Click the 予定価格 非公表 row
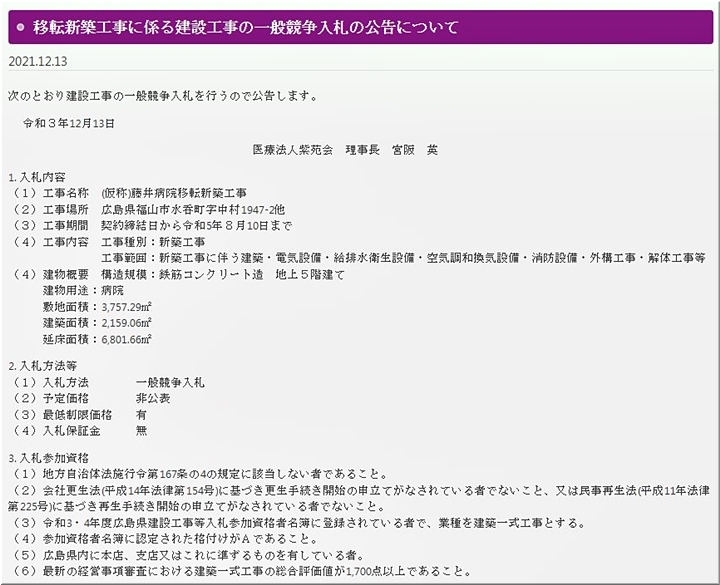The image size is (720, 585). click(90, 398)
